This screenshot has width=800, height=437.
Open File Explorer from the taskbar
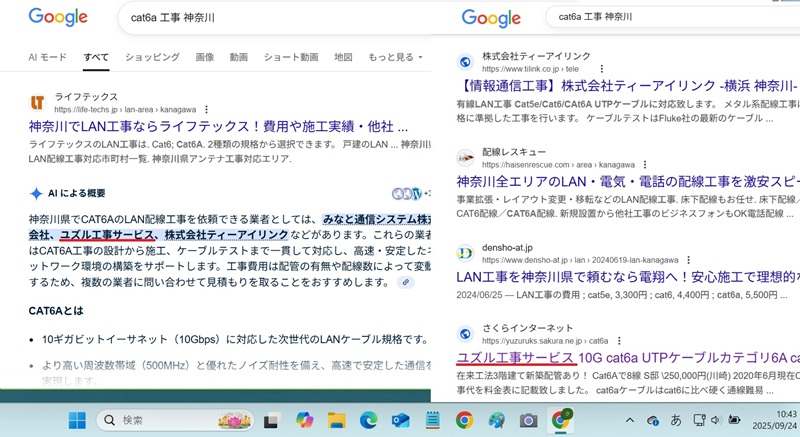coord(337,420)
